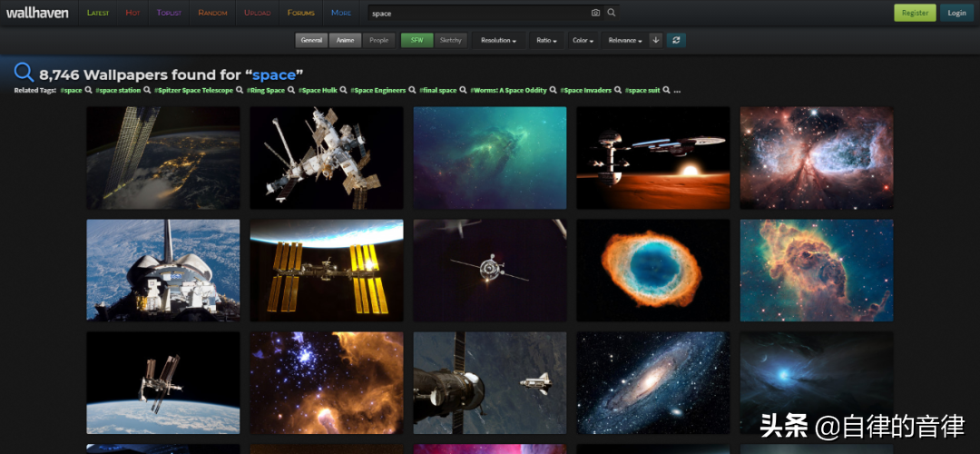Expand more related tags ellipsis
This screenshot has height=454, width=980.
point(677,91)
